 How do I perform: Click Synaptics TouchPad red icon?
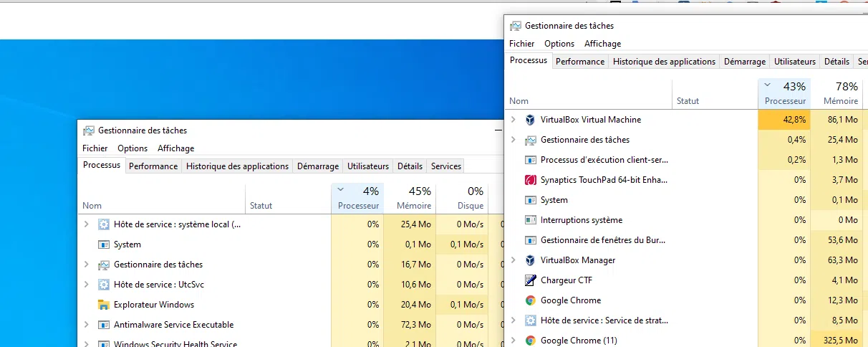coord(531,180)
